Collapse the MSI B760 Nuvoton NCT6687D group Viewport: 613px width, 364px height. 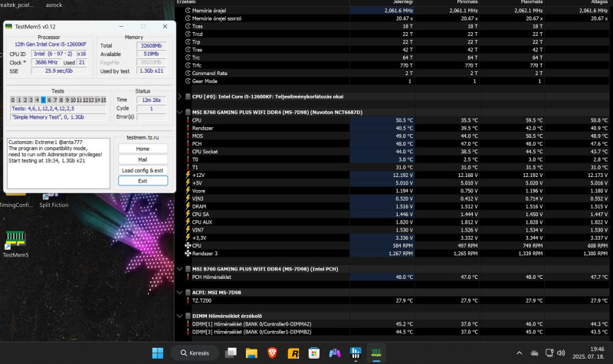click(180, 112)
